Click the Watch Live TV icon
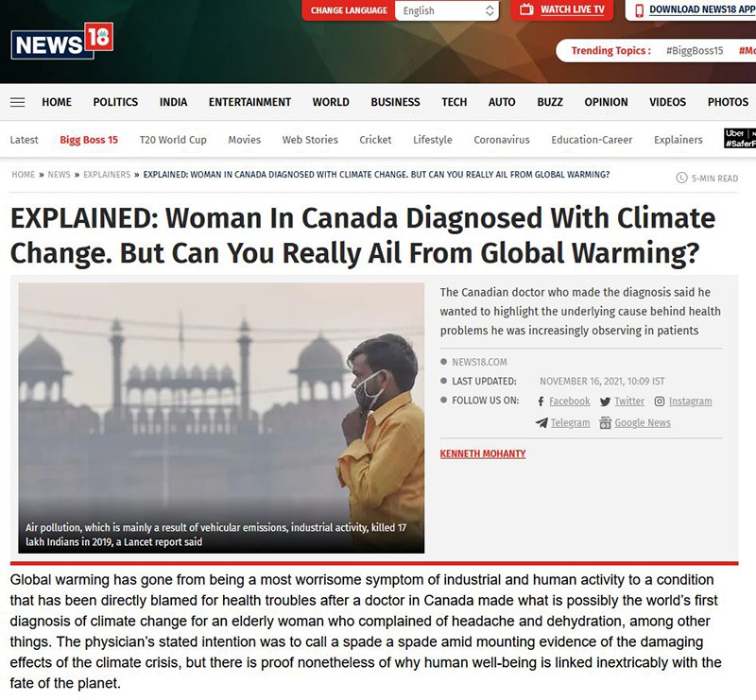 point(527,9)
